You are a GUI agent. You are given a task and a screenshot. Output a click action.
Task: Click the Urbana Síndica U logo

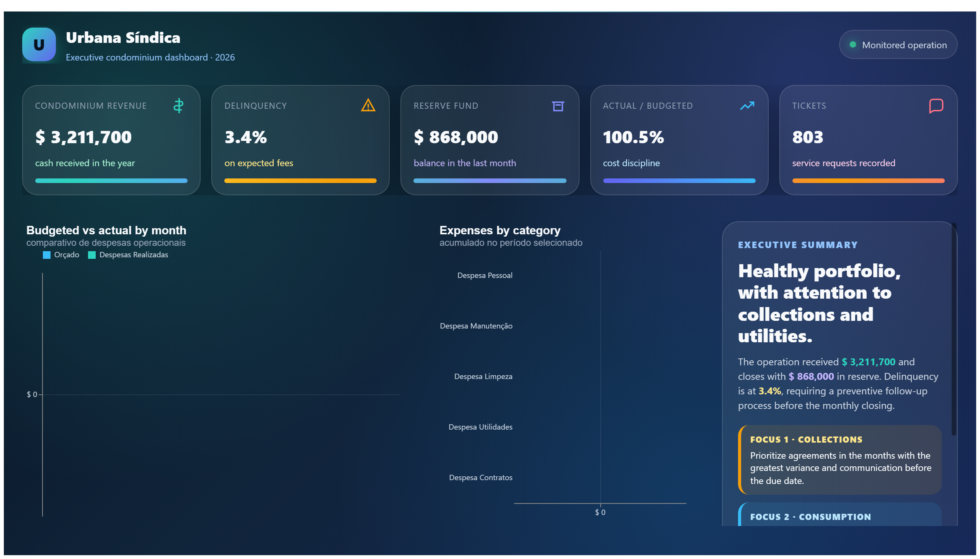[x=39, y=44]
